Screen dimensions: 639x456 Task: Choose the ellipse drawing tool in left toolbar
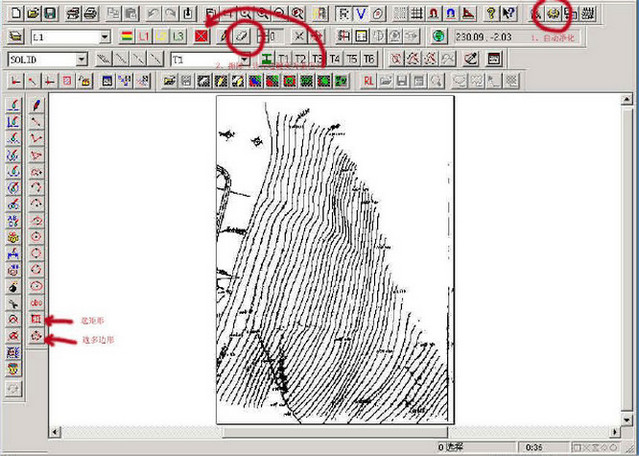pyautogui.click(x=37, y=286)
